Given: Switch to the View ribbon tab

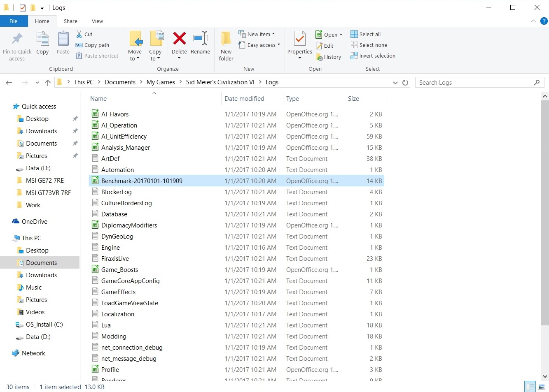Looking at the screenshot, I should (x=98, y=21).
